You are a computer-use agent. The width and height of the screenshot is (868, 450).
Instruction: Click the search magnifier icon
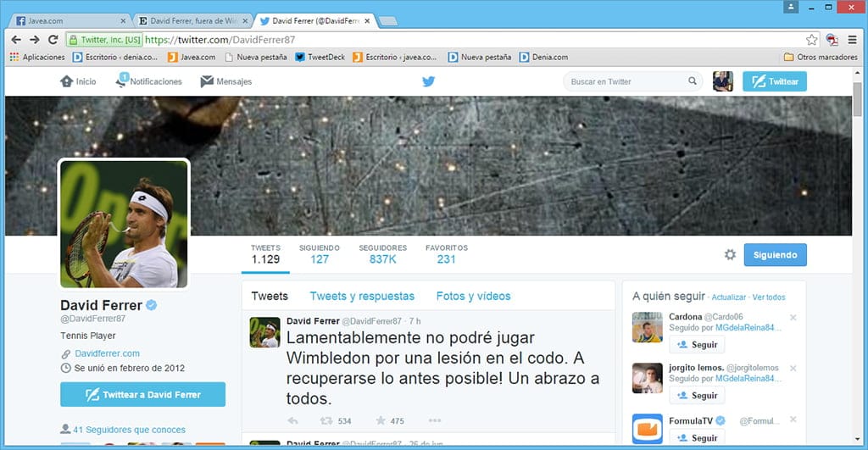tap(692, 81)
